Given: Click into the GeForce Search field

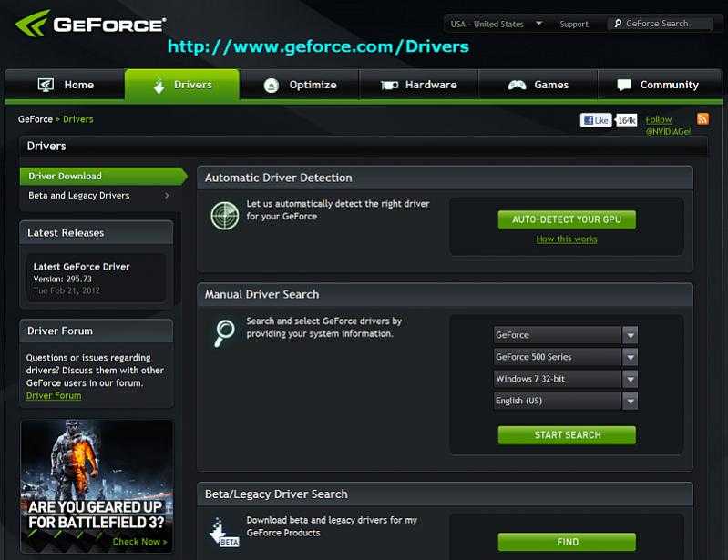Looking at the screenshot, I should (x=660, y=23).
